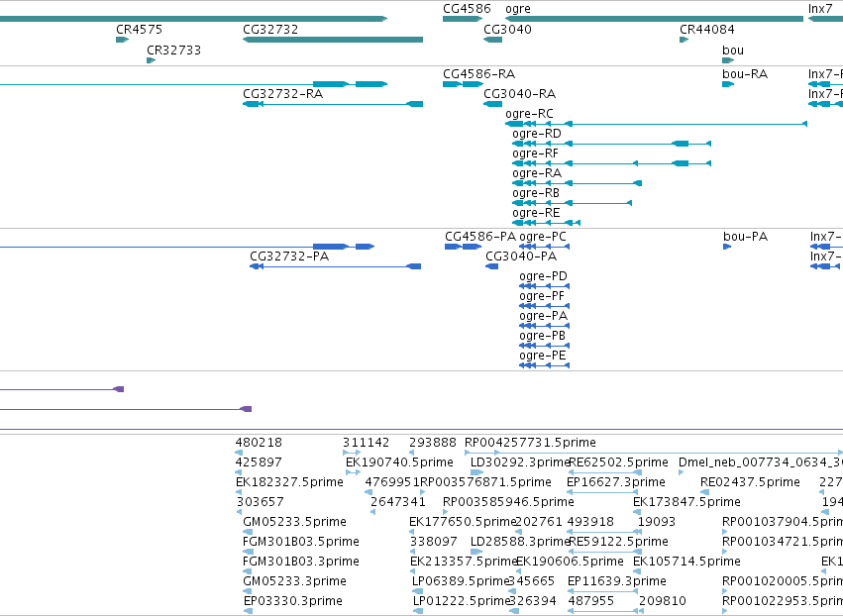Open the EK173847.5prime EST label

(x=686, y=502)
